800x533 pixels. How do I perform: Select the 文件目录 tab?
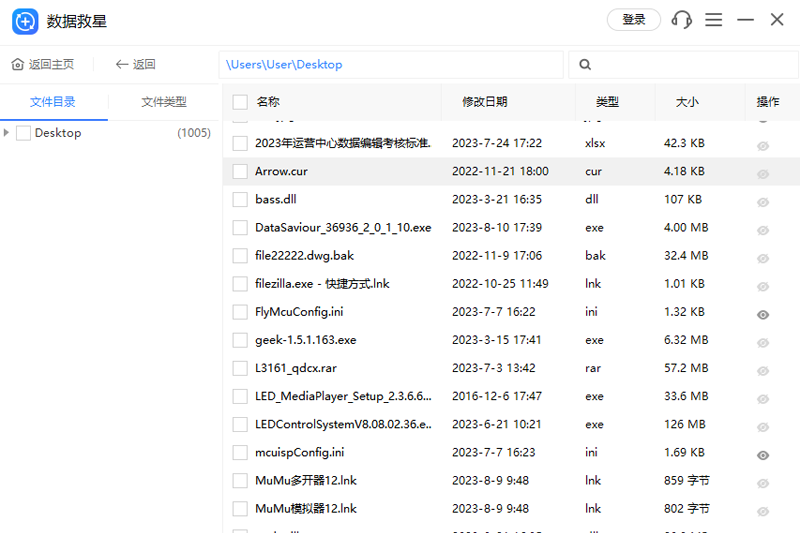click(53, 102)
